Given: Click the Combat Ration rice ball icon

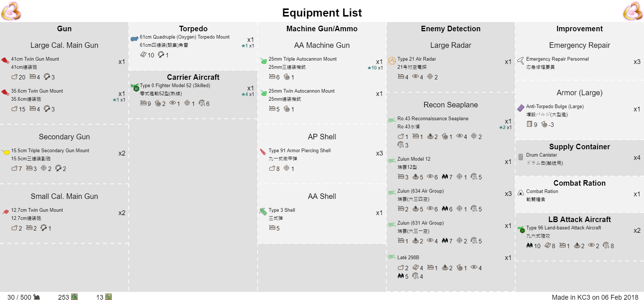Looking at the screenshot, I should point(521,193).
